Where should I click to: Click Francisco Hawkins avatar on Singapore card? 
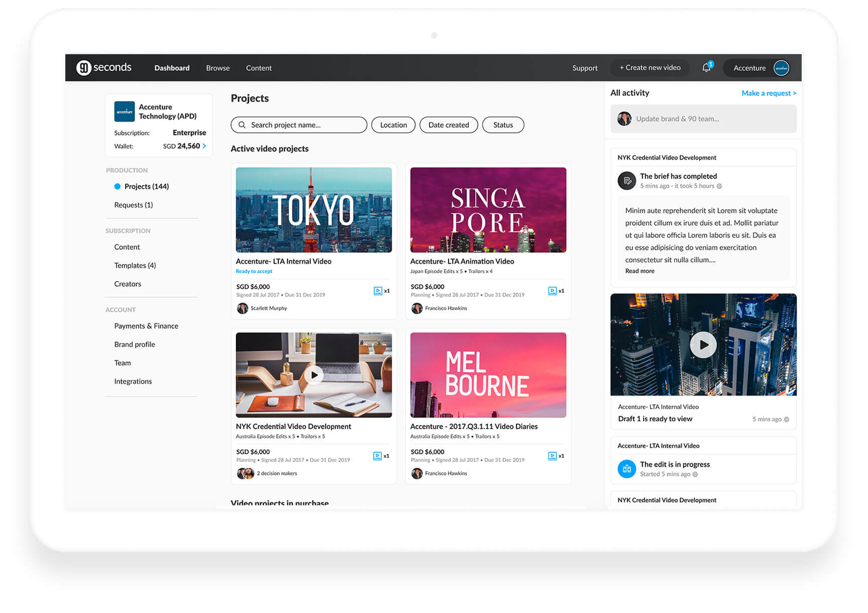click(416, 308)
